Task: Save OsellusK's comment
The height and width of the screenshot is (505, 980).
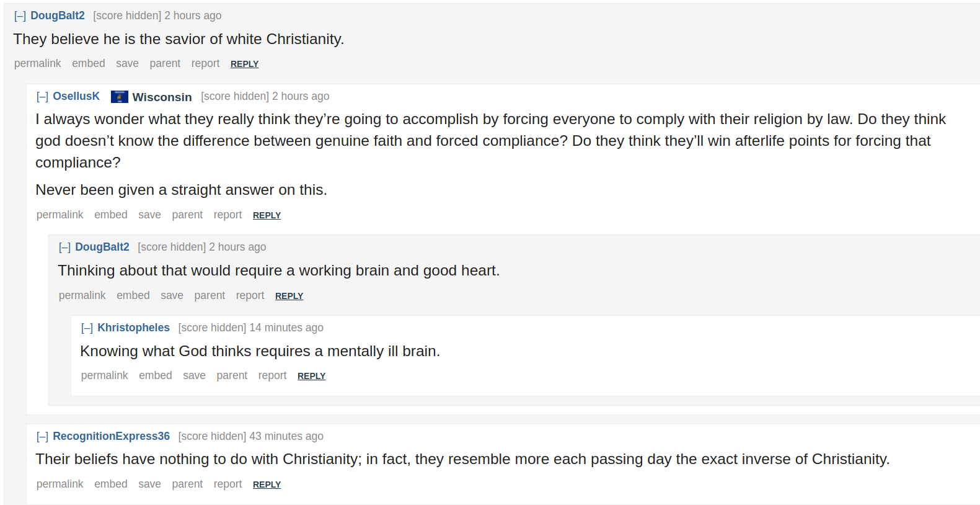Action: coord(149,215)
